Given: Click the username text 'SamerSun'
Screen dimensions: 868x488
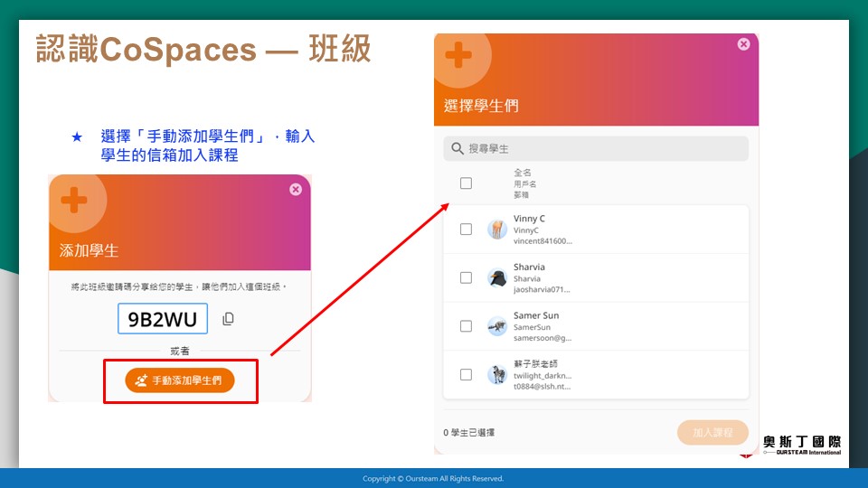Looking at the screenshot, I should [532, 327].
